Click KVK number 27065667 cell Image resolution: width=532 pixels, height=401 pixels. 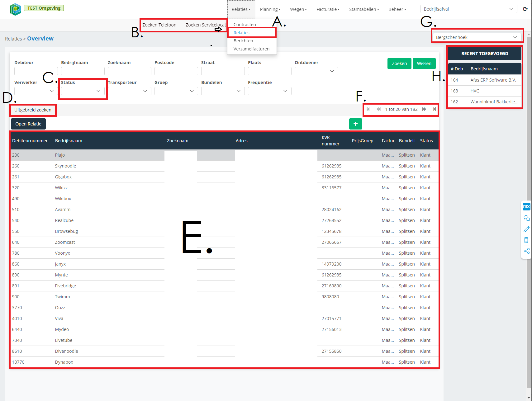331,242
